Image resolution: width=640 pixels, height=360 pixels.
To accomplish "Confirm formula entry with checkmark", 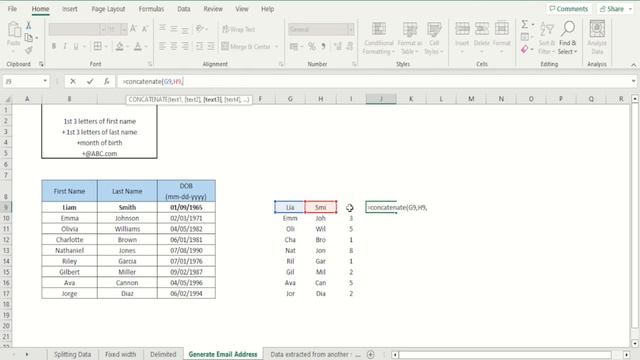I will tap(90, 82).
